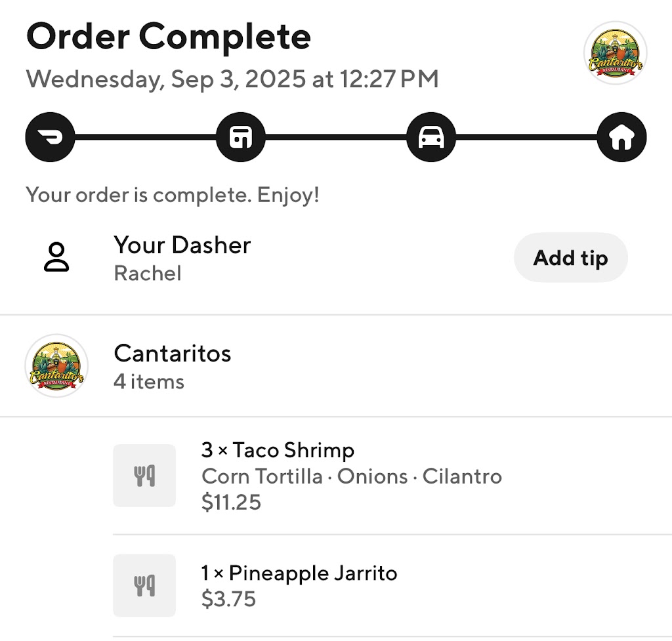Viewport: 672px width, 641px height.
Task: Tap the car delivery progress step icon
Action: (431, 138)
